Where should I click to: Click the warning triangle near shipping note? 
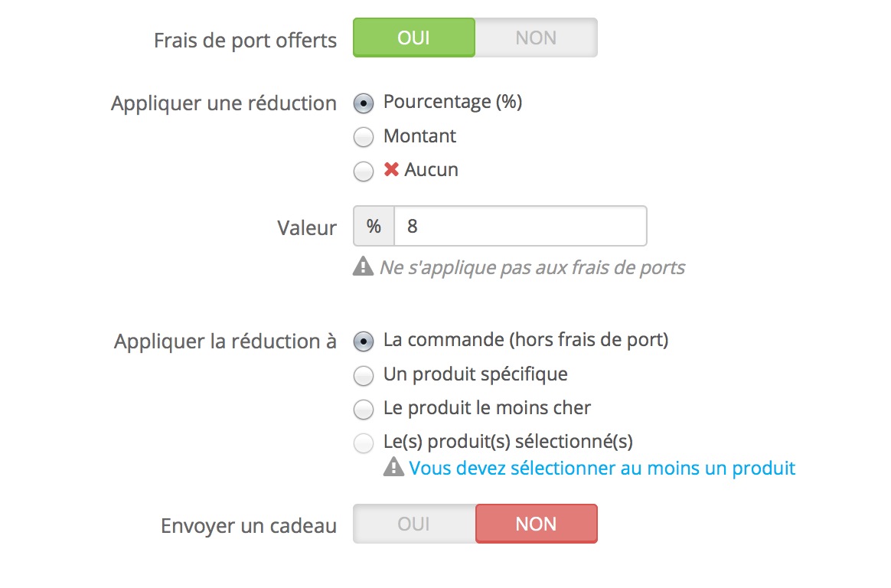coord(363,266)
